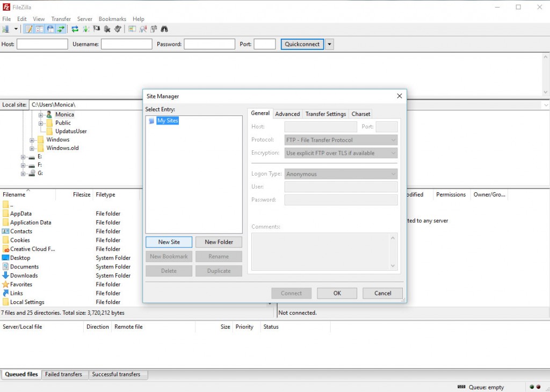Toggle the transfer queue display icon
Image resolution: width=550 pixels, height=392 pixels.
click(x=61, y=29)
